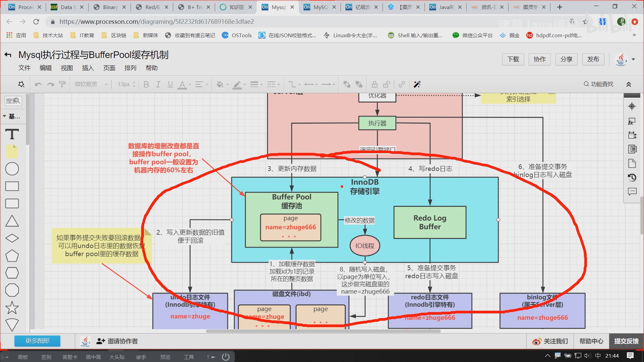
Task: Toggle the favorite star toolbar icon
Action: [21, 84]
